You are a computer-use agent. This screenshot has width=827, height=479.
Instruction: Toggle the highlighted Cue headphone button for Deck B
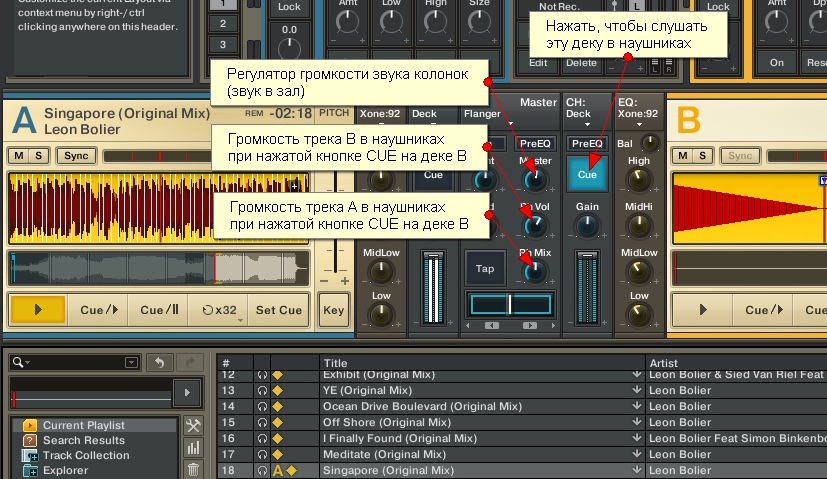587,173
